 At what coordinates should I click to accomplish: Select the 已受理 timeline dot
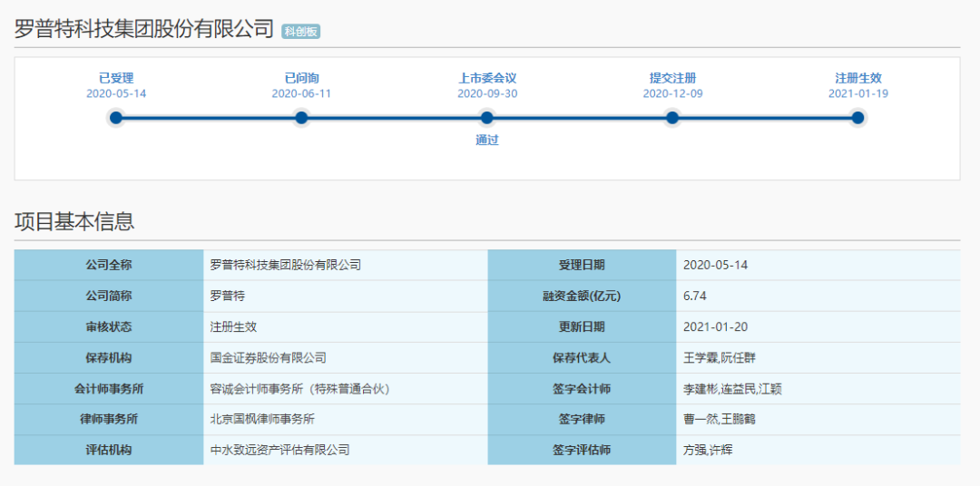pos(116,118)
